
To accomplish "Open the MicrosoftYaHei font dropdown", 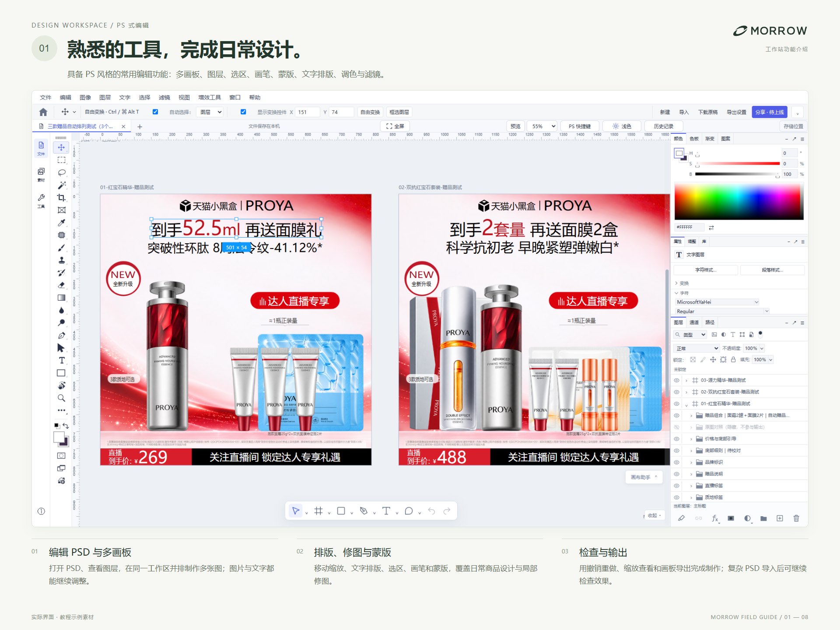I will (x=717, y=302).
